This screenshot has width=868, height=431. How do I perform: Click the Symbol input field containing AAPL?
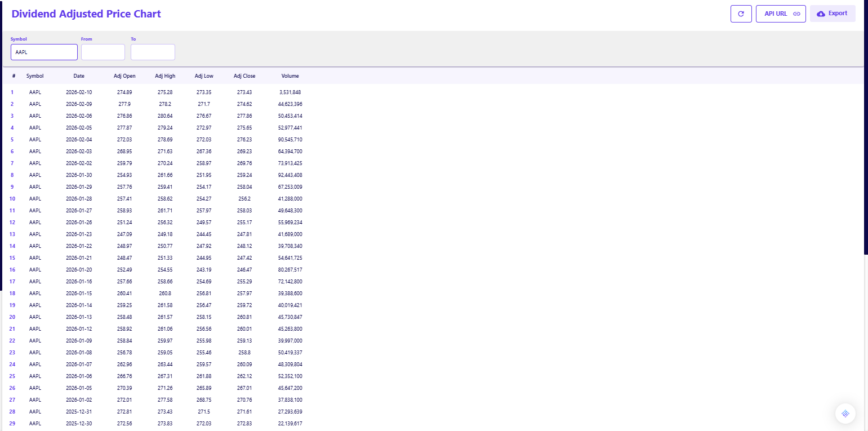coord(44,52)
